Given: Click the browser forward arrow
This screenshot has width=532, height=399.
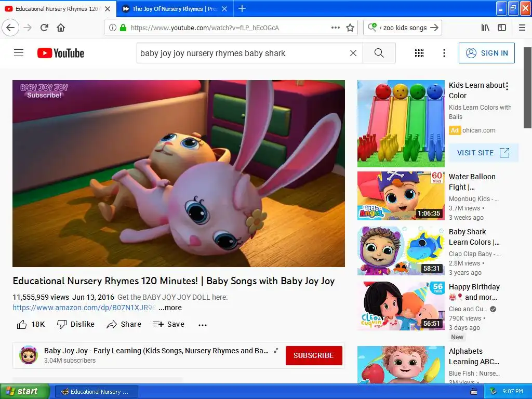Looking at the screenshot, I should tap(28, 28).
